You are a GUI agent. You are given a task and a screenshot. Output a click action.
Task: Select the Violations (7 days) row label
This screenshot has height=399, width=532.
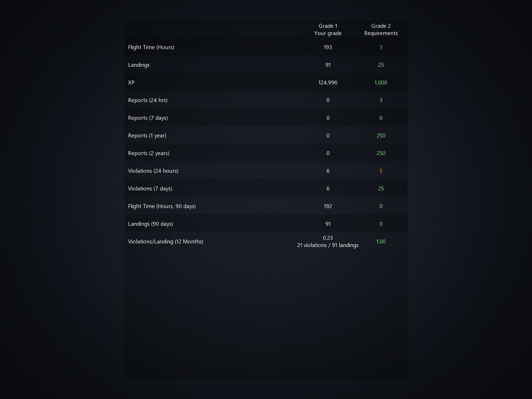[150, 189]
